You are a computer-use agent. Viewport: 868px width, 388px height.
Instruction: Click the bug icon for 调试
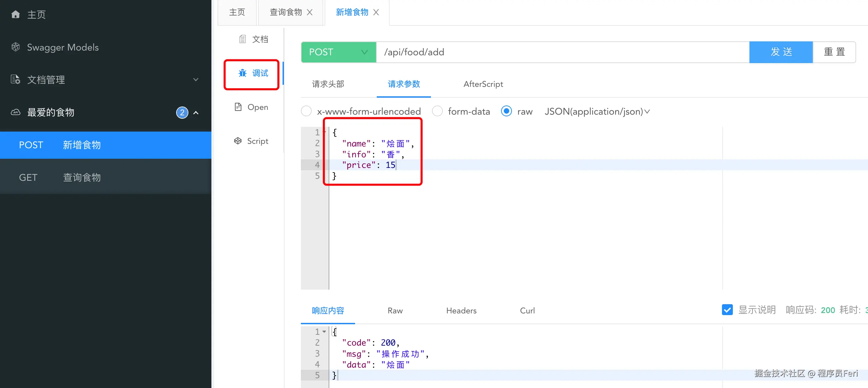click(243, 73)
